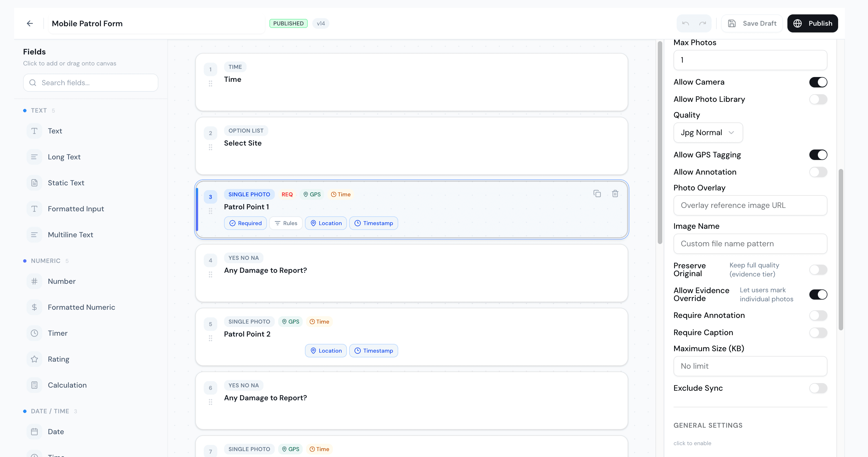The width and height of the screenshot is (868, 457).
Task: Select field 4 Any Damage to Report
Action: (411, 273)
